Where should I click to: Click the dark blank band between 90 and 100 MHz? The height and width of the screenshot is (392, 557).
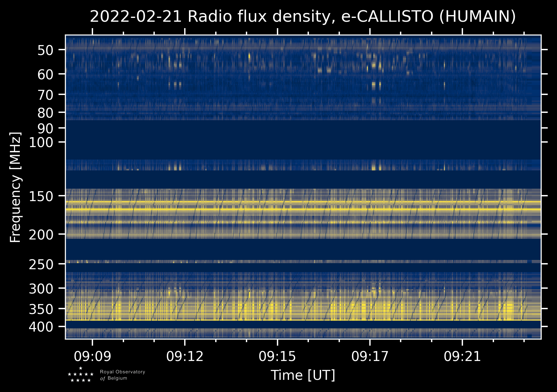click(303, 135)
